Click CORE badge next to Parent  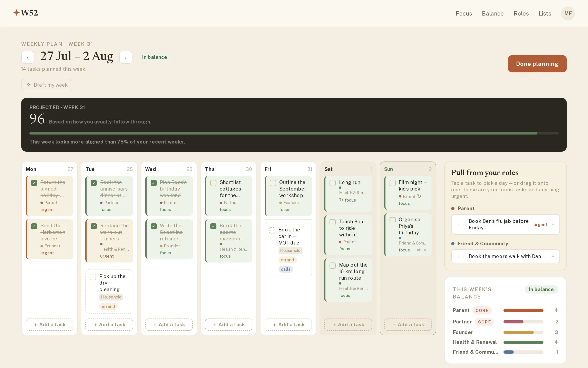tap(482, 310)
